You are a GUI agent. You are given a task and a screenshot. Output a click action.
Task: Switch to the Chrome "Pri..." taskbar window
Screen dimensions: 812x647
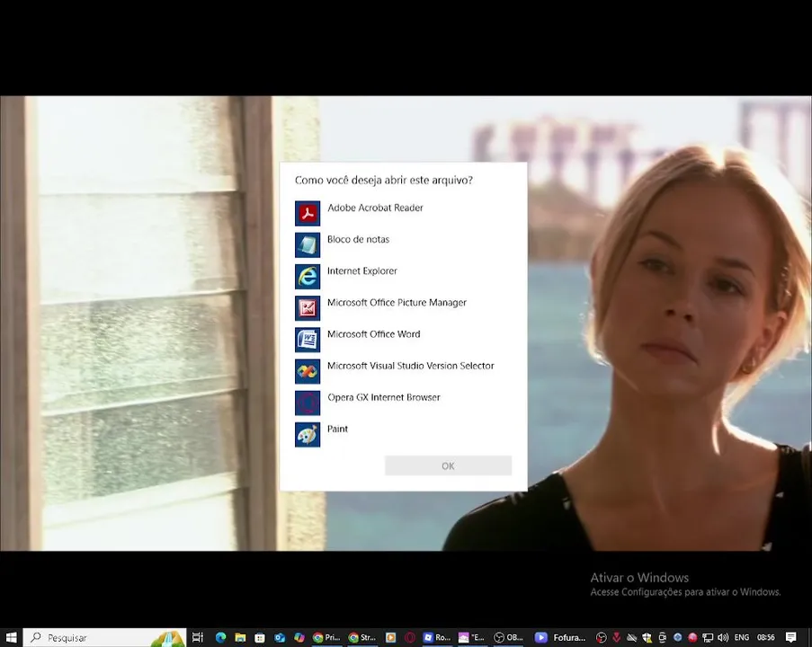tap(326, 637)
